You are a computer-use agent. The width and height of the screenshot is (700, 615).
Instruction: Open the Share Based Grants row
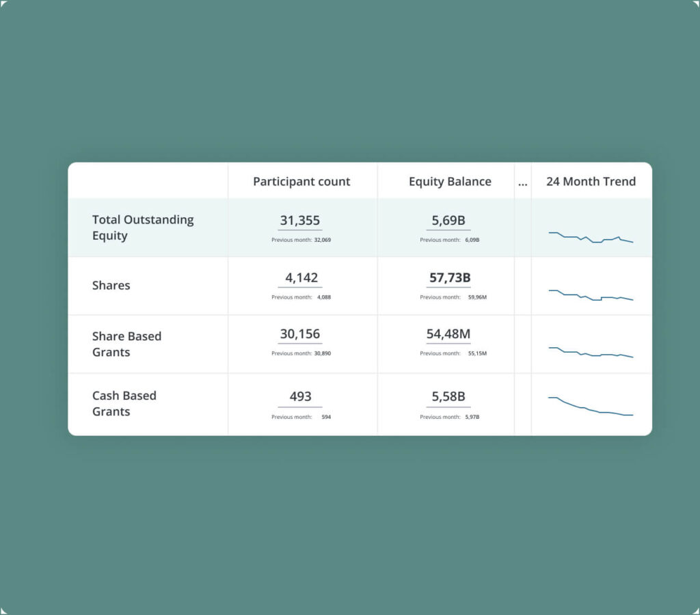[x=126, y=344]
